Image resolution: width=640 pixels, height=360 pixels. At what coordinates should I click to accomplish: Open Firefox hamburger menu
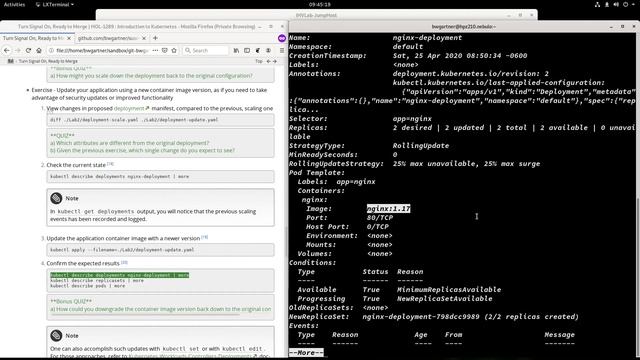282,50
